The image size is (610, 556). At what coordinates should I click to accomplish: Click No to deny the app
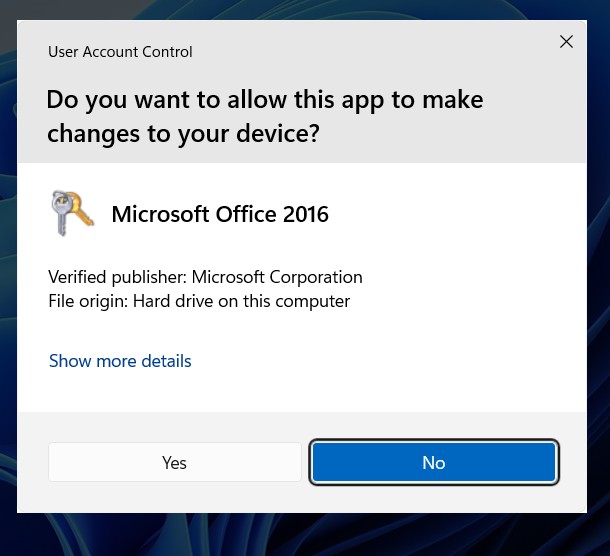point(434,462)
